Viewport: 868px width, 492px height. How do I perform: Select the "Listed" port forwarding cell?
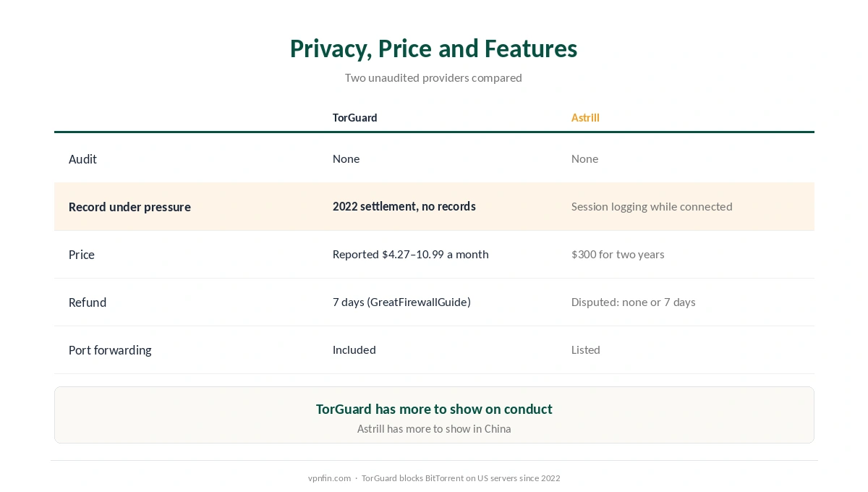coord(585,349)
